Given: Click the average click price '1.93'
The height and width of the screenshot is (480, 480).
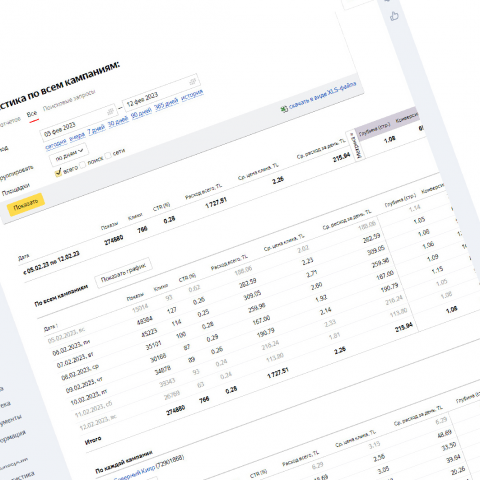Looking at the screenshot, I should (321, 298).
